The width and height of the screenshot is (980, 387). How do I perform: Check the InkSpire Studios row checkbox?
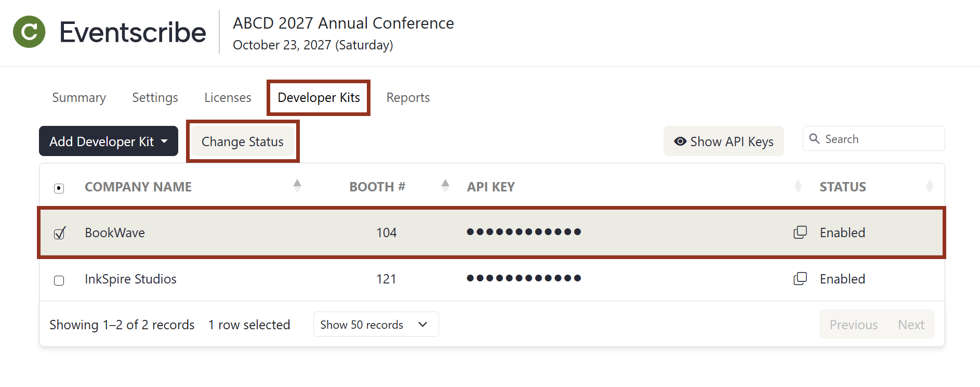pos(59,280)
